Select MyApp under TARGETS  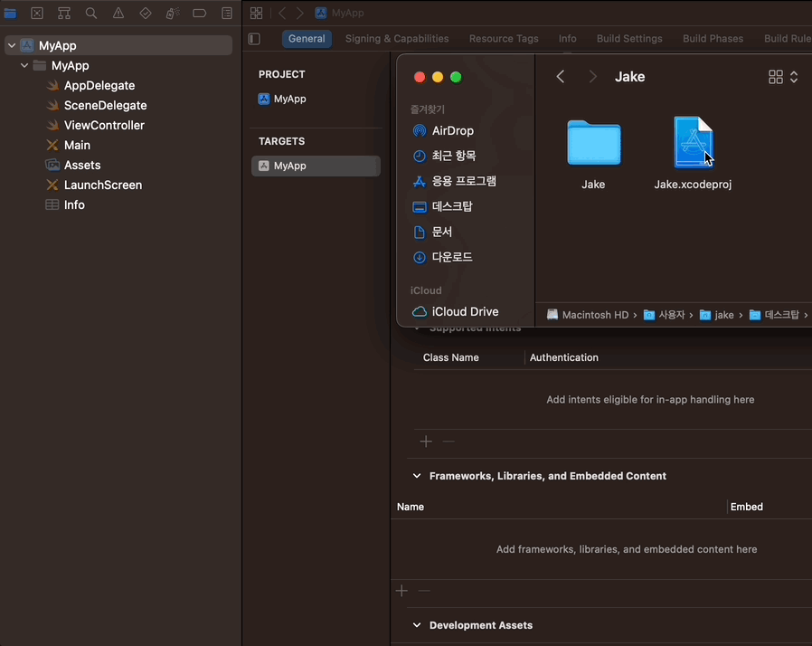click(316, 166)
